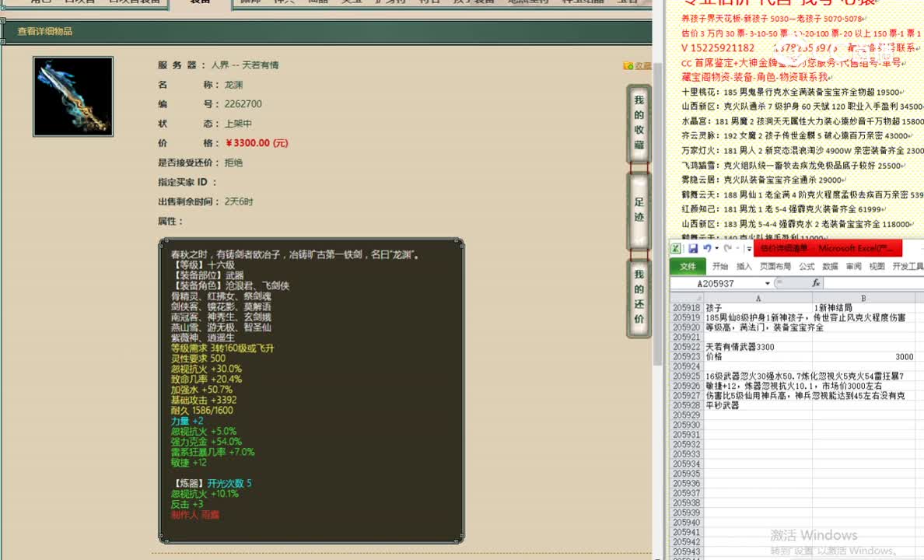
Task: Click cell starting 16级武器忽火30强水50.7
Action: 758,376
